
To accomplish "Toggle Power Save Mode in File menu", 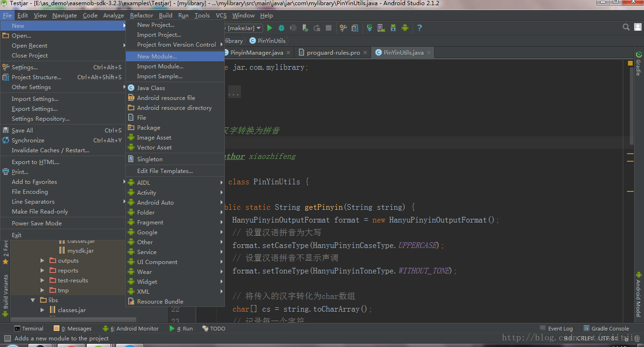I will [63, 223].
